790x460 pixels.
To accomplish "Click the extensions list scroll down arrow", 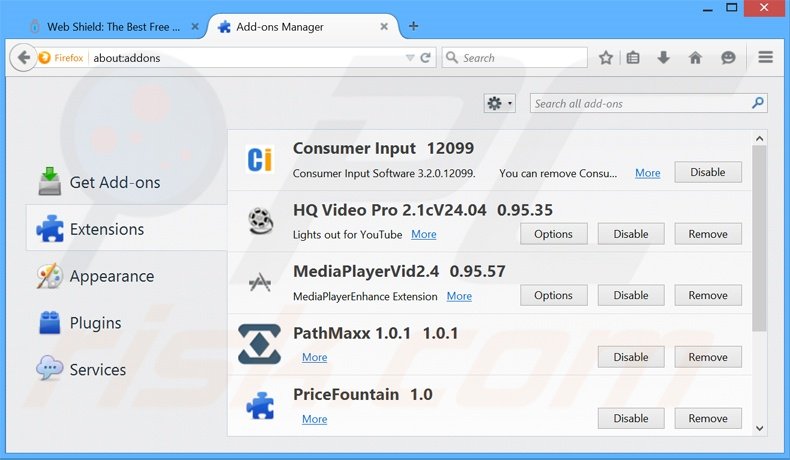I will (759, 428).
